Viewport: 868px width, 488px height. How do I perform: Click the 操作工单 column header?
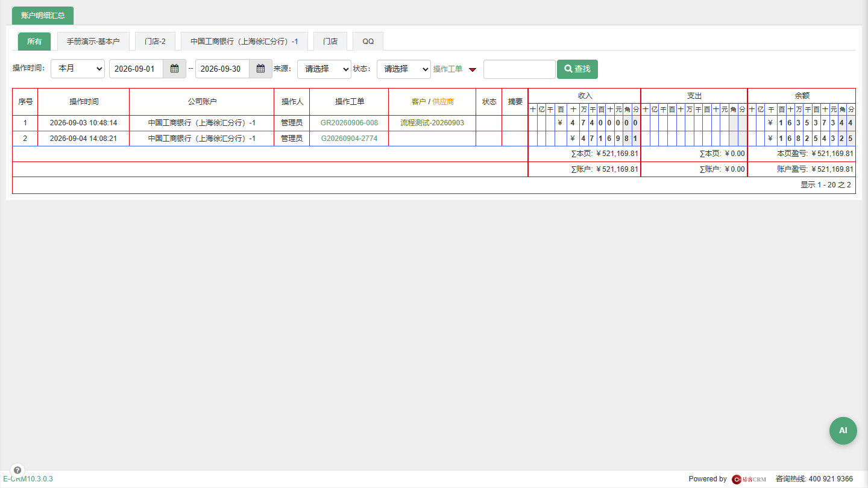(349, 102)
